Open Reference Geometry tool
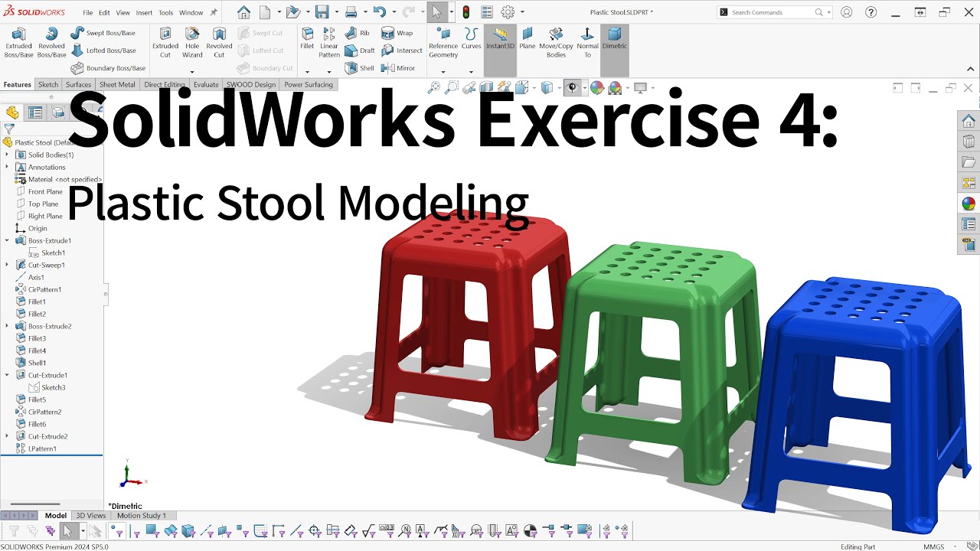Screen dimensions: 980x551 tap(443, 43)
